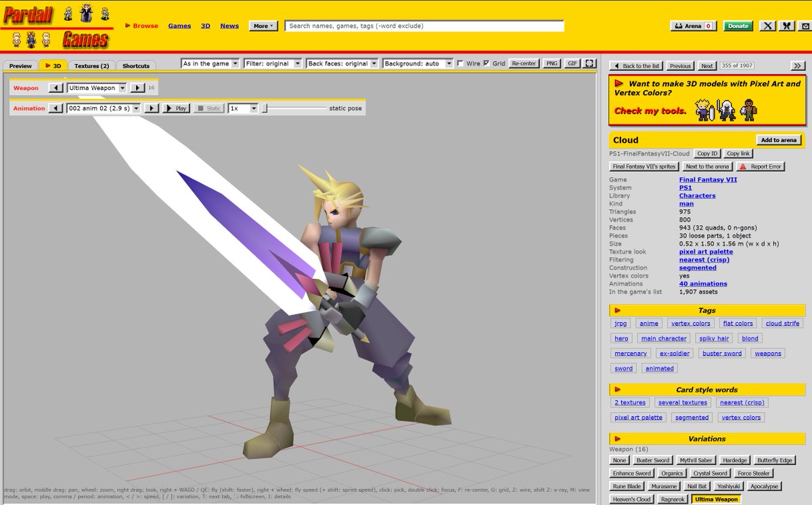Open the Final Fantasy VII game link
The height and width of the screenshot is (505, 812).
tap(708, 179)
